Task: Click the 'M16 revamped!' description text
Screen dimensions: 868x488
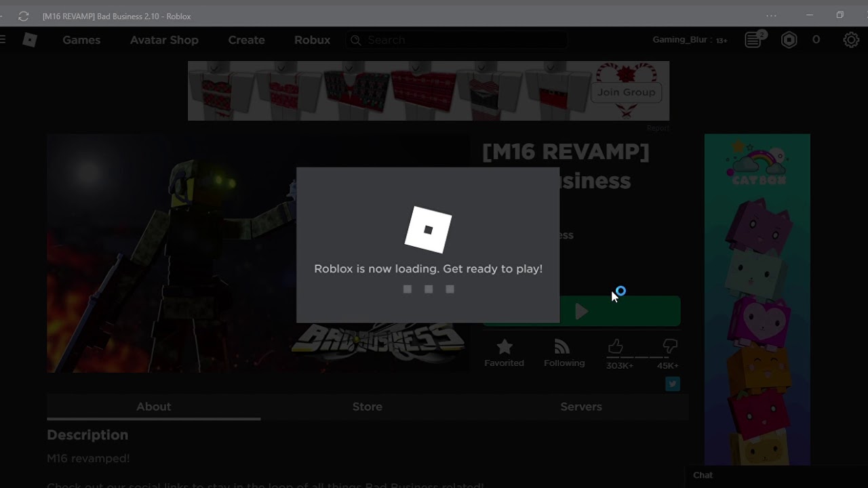Action: 88,459
